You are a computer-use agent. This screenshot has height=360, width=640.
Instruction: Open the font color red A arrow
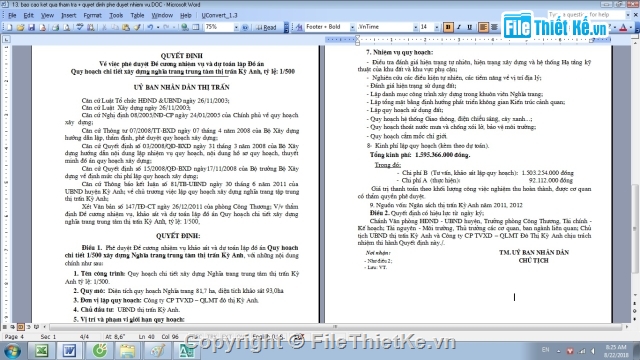pyautogui.click(x=630, y=27)
